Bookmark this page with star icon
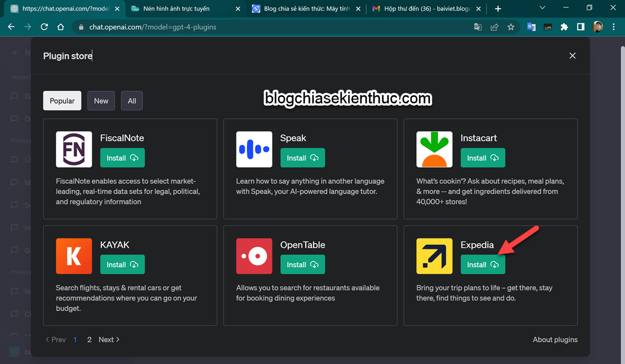This screenshot has width=625, height=364. tap(511, 27)
